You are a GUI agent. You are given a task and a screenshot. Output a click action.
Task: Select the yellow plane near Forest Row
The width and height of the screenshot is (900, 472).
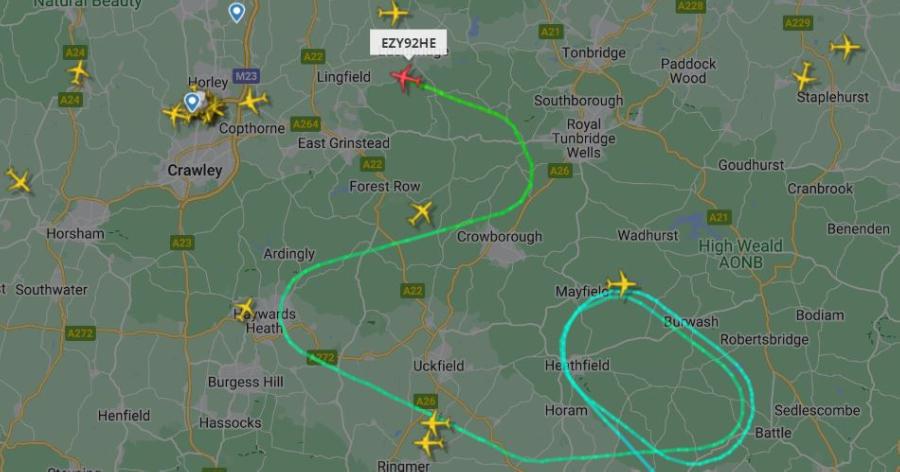click(x=421, y=213)
